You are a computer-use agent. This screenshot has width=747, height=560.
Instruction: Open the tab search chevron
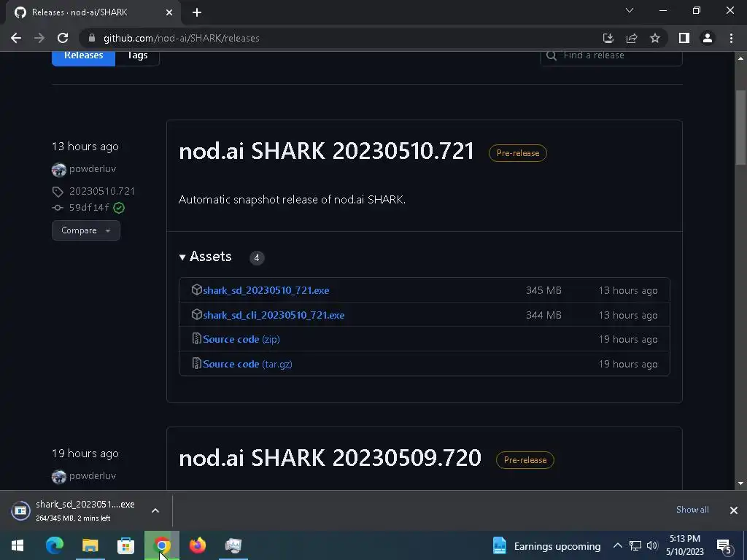630,10
